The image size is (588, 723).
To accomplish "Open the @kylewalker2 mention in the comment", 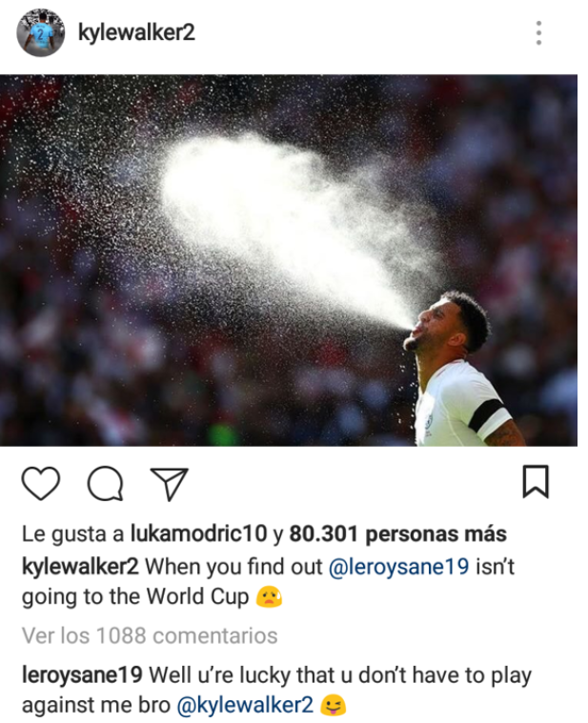I will [x=245, y=706].
